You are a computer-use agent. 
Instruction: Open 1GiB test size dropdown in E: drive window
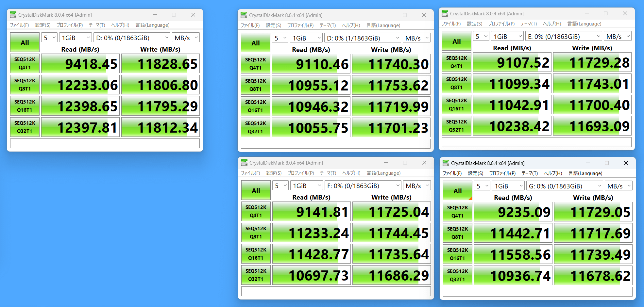[507, 36]
